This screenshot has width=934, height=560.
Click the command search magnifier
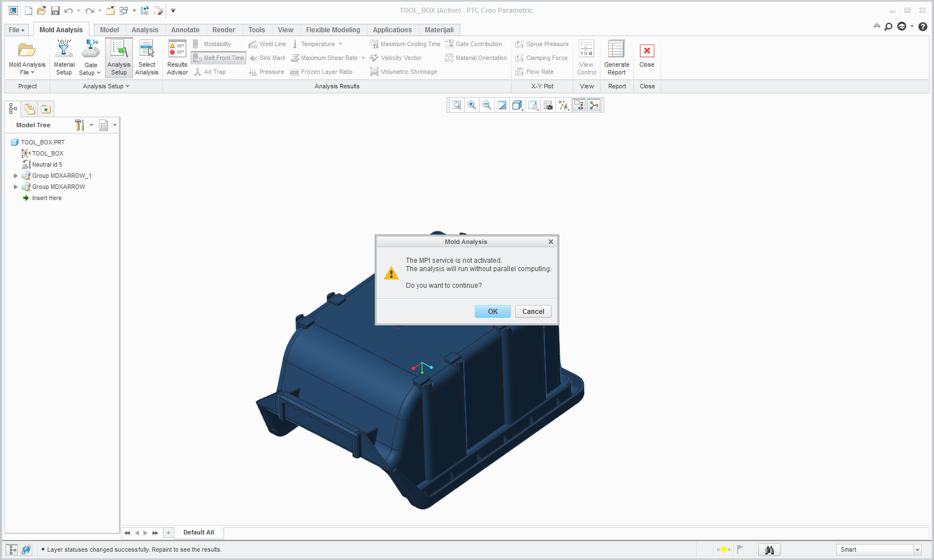[x=888, y=27]
